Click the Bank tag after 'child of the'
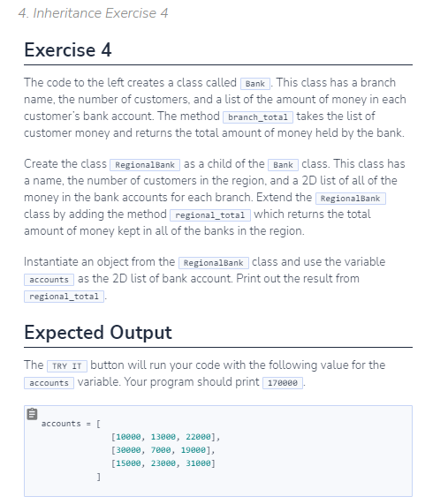This screenshot has width=448, height=504. pyautogui.click(x=284, y=164)
